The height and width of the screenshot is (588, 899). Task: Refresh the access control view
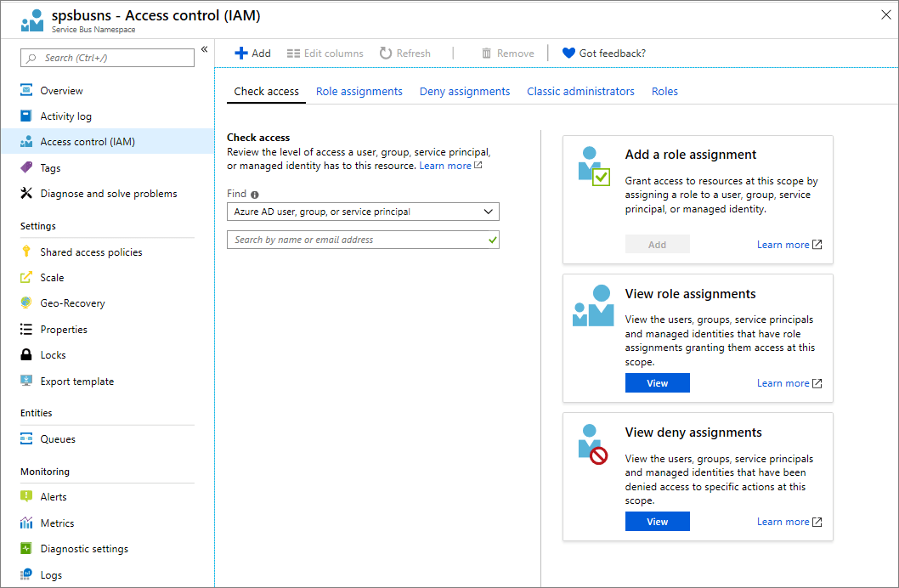405,53
